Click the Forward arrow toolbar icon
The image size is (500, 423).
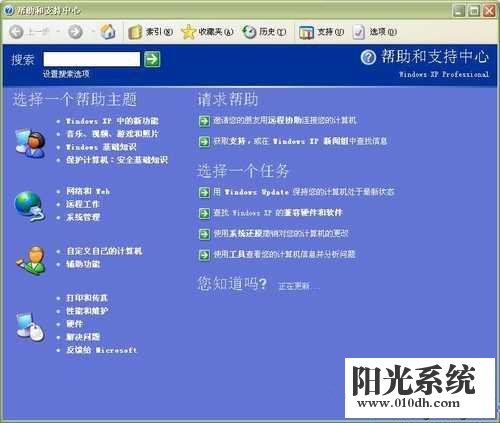[75, 32]
